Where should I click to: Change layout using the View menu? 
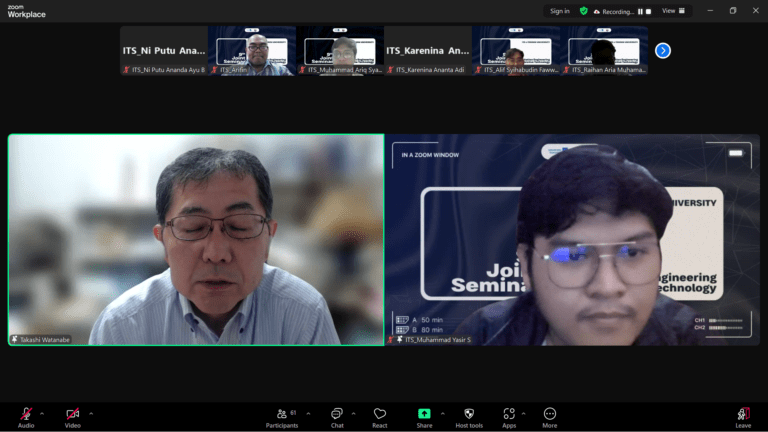click(x=675, y=11)
